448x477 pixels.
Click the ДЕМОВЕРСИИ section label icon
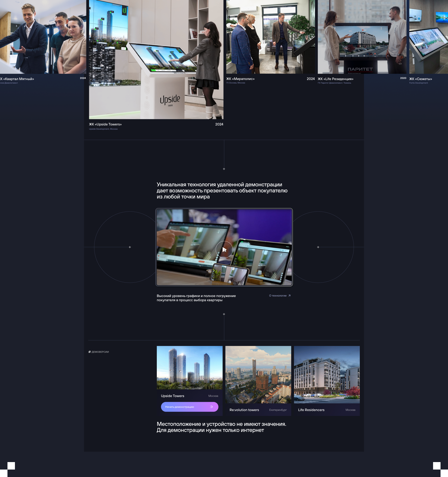pyautogui.click(x=90, y=352)
